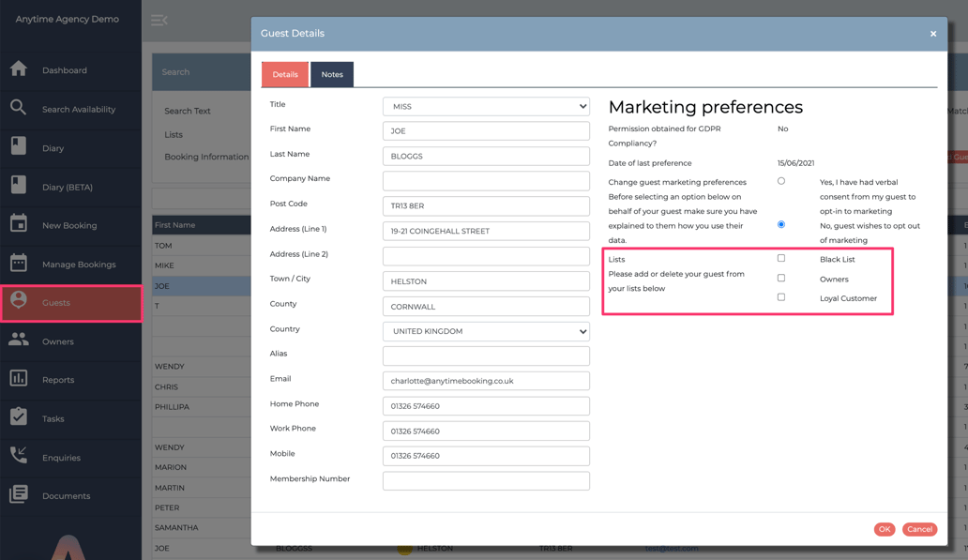Click the Tasks checklist icon
This screenshot has width=968, height=560.
click(x=19, y=417)
